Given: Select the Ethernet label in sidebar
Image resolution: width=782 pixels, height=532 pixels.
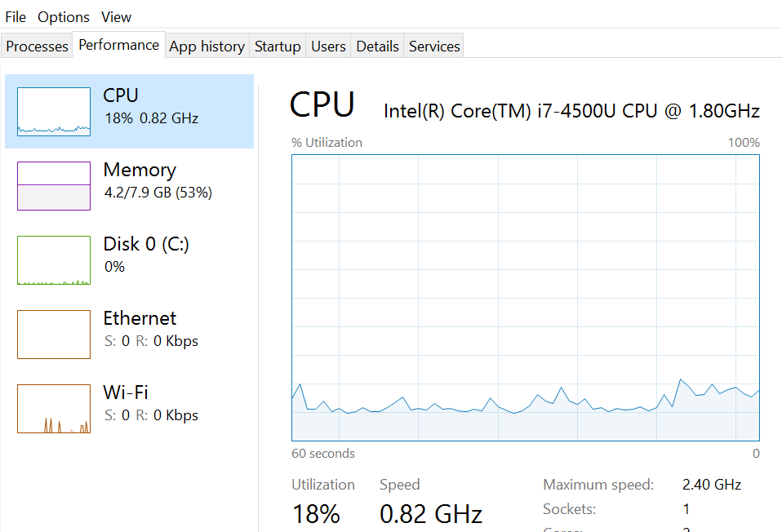Looking at the screenshot, I should tap(140, 318).
